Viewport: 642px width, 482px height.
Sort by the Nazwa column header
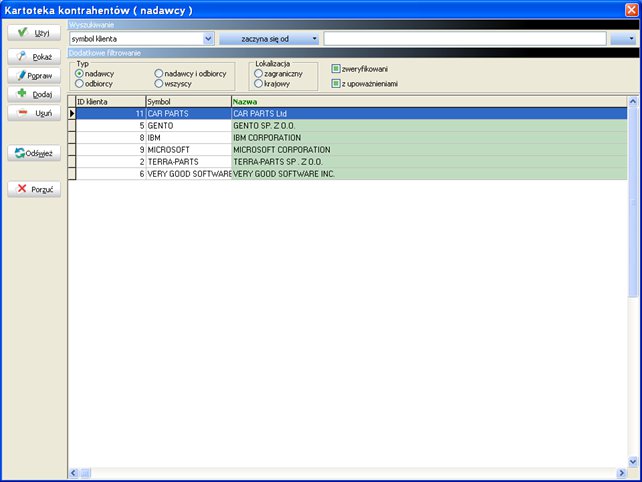click(x=429, y=102)
